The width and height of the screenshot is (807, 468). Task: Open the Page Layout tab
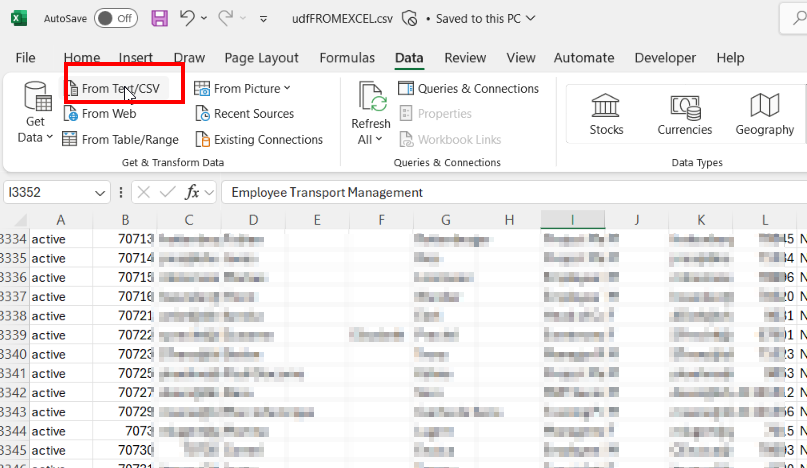pos(261,58)
